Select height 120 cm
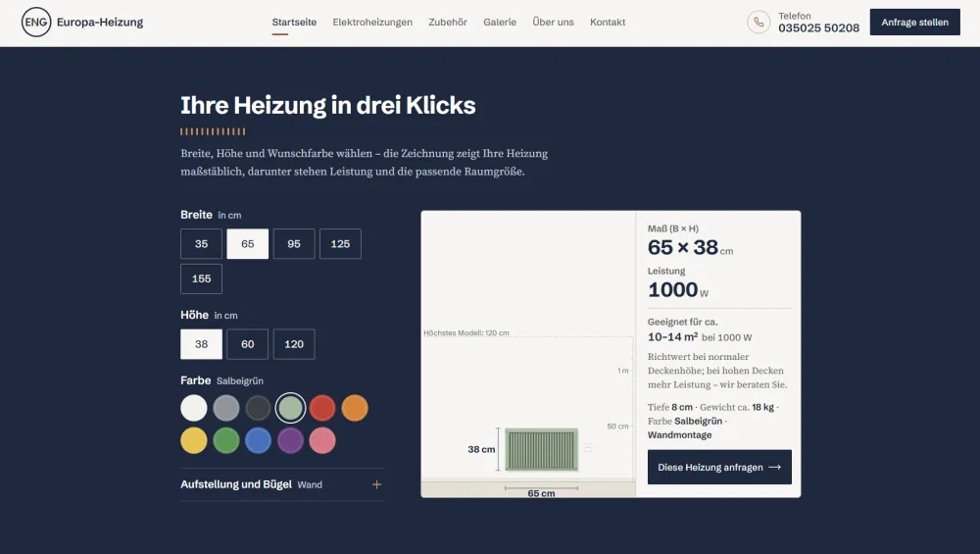Viewport: 980px width, 554px height. tap(294, 344)
